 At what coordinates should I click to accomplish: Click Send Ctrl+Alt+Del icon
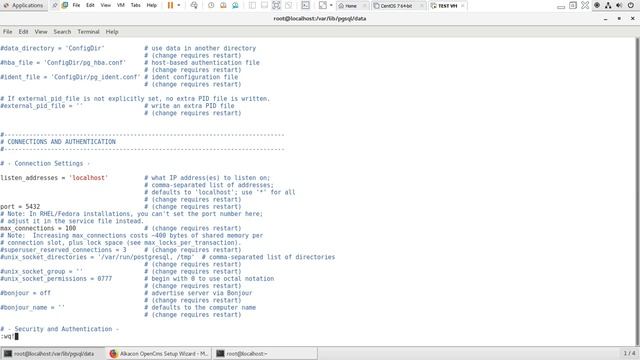(194, 5)
